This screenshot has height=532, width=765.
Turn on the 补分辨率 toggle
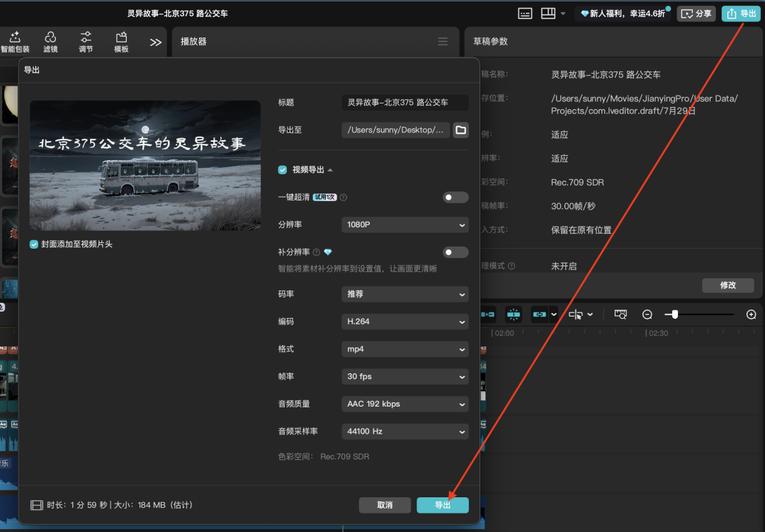455,251
